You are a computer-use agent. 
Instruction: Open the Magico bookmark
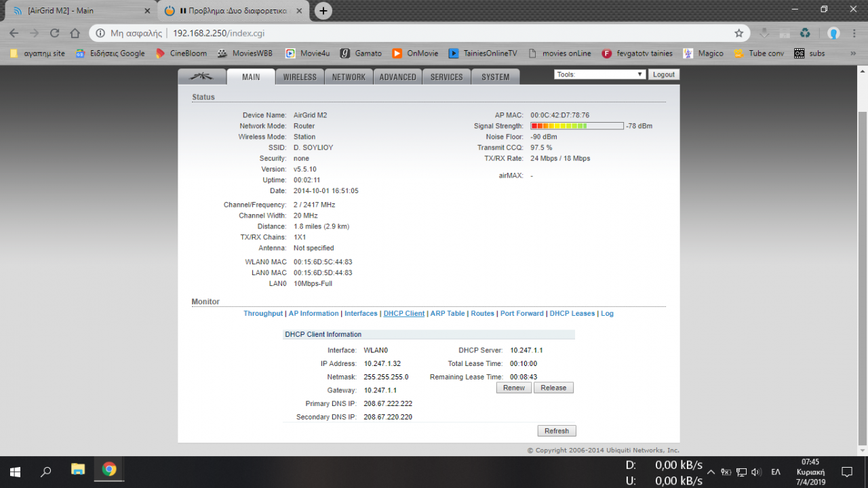[703, 53]
